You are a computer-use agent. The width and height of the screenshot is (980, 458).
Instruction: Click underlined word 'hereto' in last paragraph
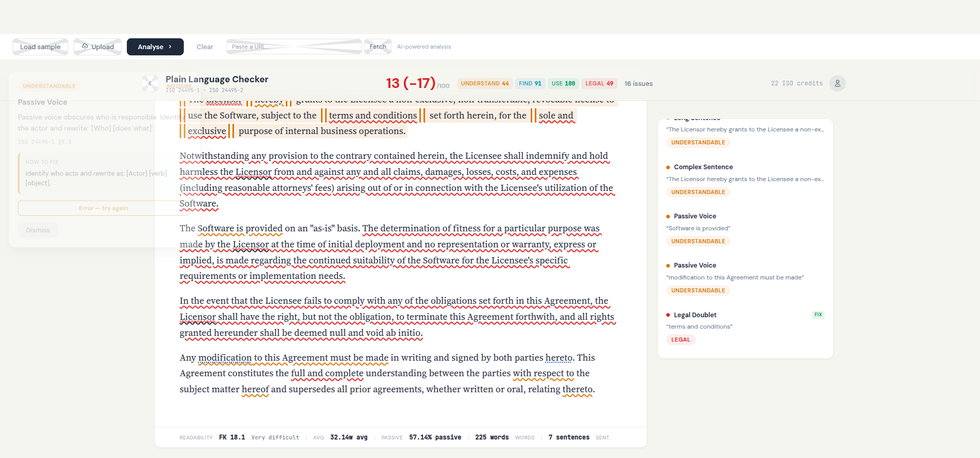coord(559,358)
